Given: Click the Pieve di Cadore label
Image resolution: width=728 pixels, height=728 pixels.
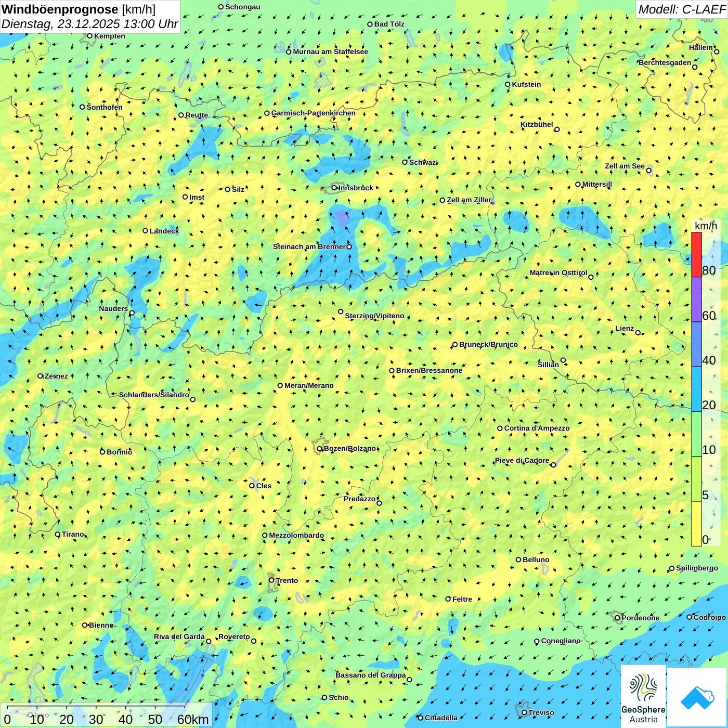Looking at the screenshot, I should (x=522, y=460).
